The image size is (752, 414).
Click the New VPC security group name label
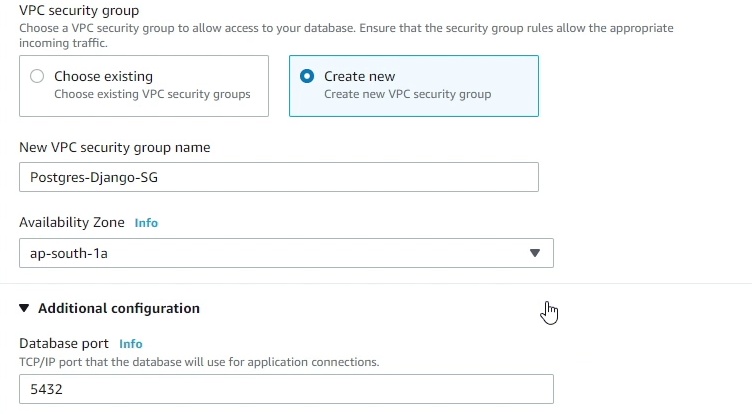point(114,148)
